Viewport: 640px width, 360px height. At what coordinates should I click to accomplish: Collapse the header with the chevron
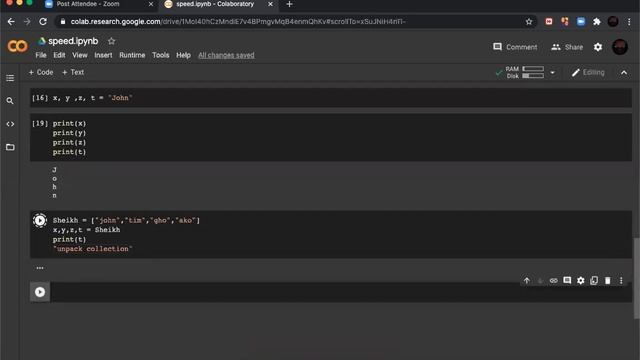pos(624,73)
